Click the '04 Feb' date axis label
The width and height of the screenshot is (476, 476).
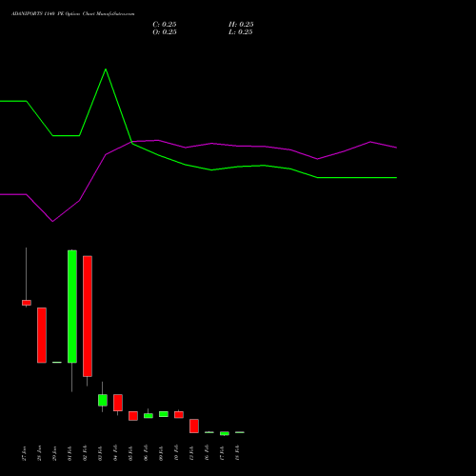click(x=115, y=453)
